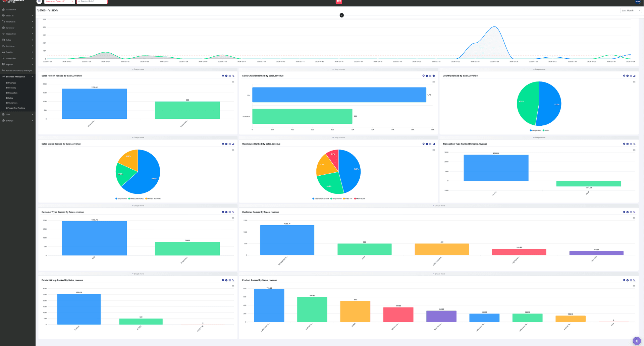This screenshot has height=346, width=644.
Task: Open hamburger menu on Sales Channel chart
Action: [x=434, y=82]
